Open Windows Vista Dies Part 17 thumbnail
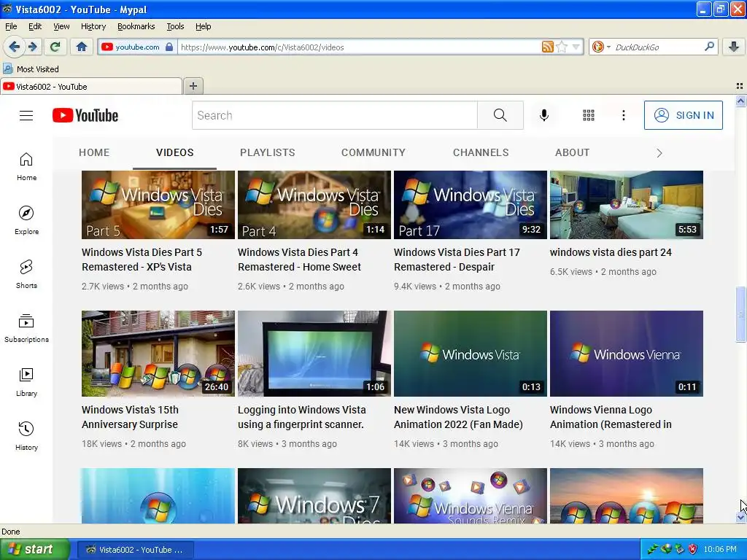Image resolution: width=747 pixels, height=560 pixels. (471, 205)
